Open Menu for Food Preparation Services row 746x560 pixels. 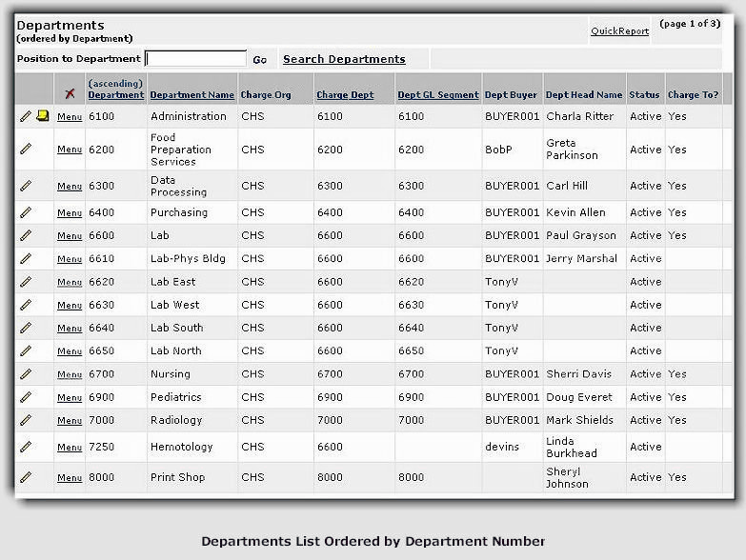(x=70, y=150)
